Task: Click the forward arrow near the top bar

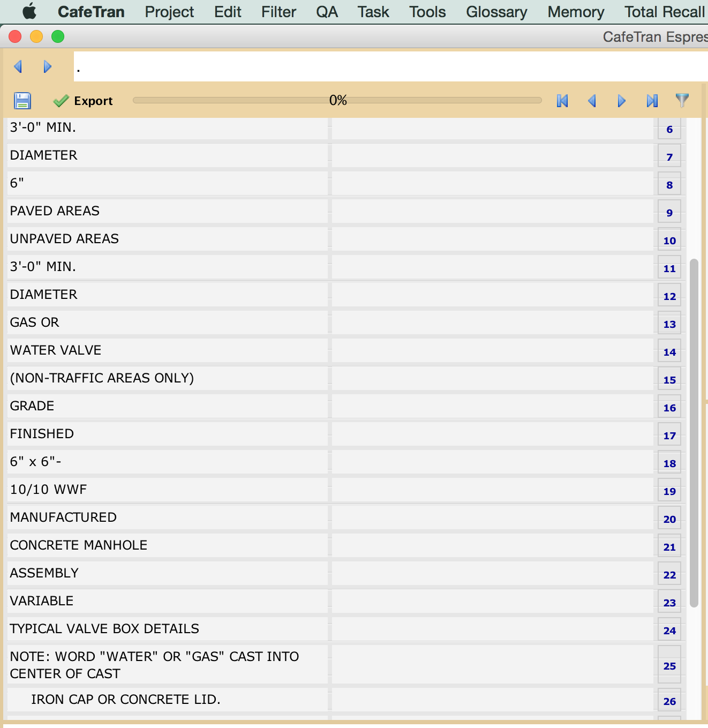Action: pyautogui.click(x=47, y=66)
